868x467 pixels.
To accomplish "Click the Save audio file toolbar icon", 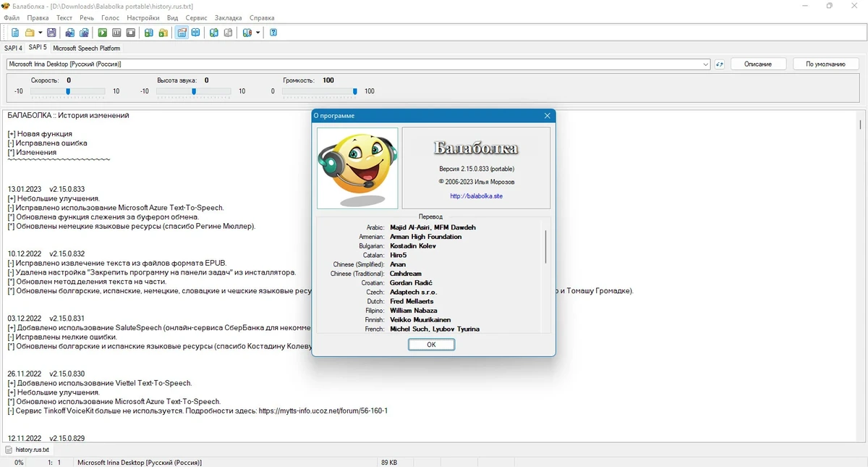I will 70,33.
